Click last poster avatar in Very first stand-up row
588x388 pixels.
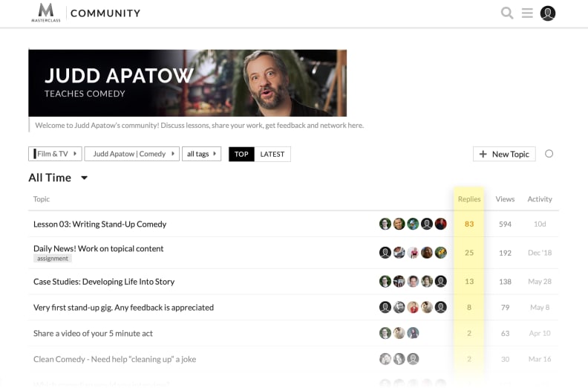440,307
